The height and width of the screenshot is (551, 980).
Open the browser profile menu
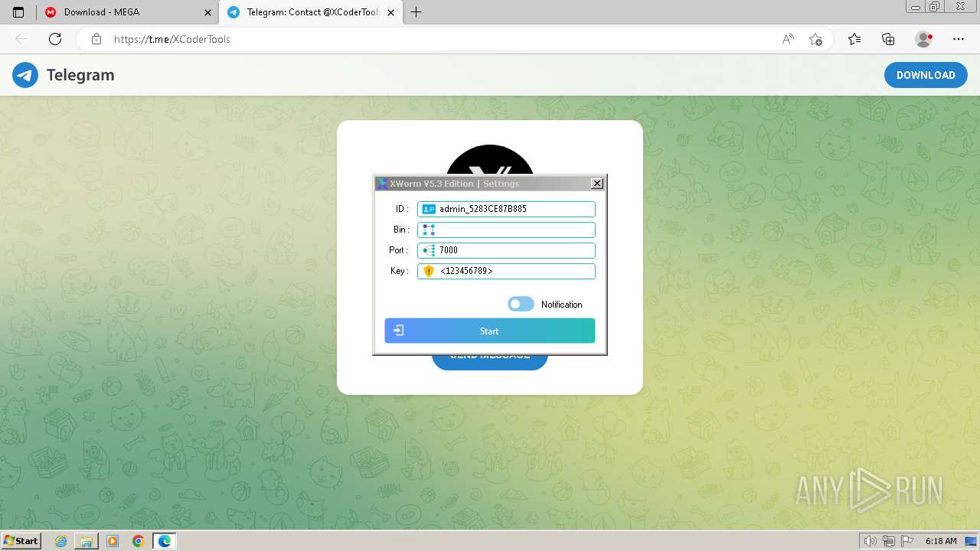coord(924,39)
